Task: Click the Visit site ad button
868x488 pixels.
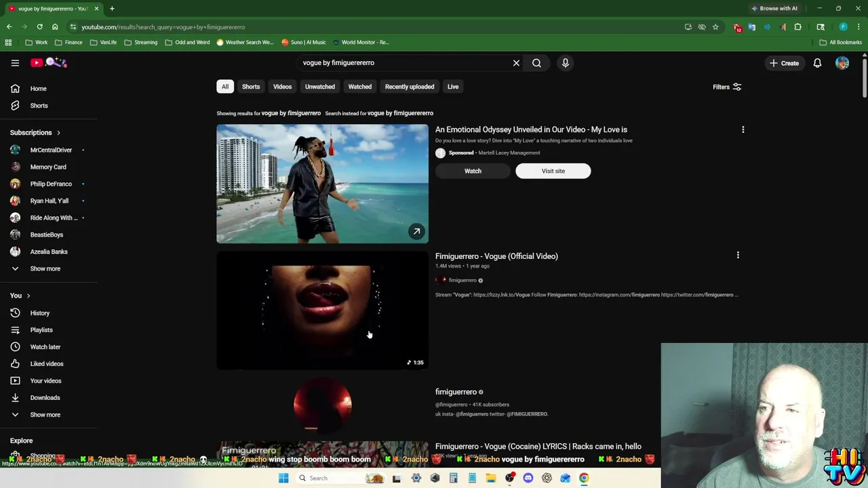Action: [553, 171]
